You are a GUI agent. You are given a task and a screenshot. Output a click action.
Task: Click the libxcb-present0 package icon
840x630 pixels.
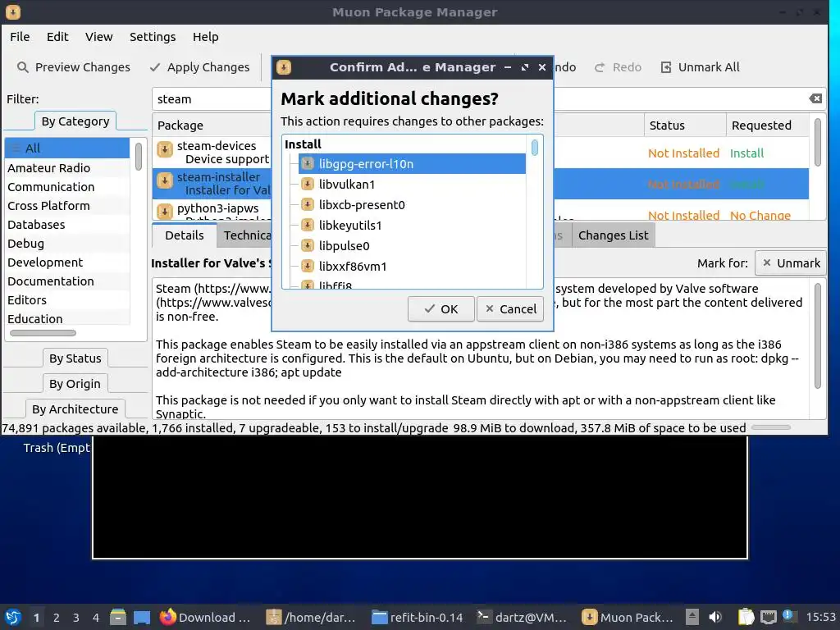307,204
